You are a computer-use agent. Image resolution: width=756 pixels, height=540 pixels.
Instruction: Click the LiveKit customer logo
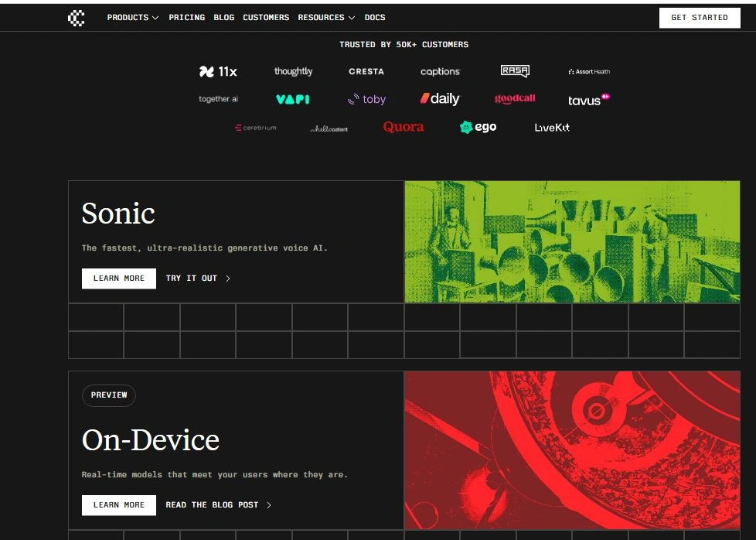coord(552,128)
